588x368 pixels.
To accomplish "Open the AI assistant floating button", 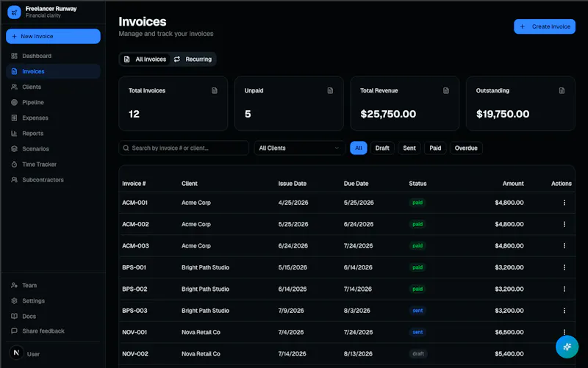I will tap(567, 347).
